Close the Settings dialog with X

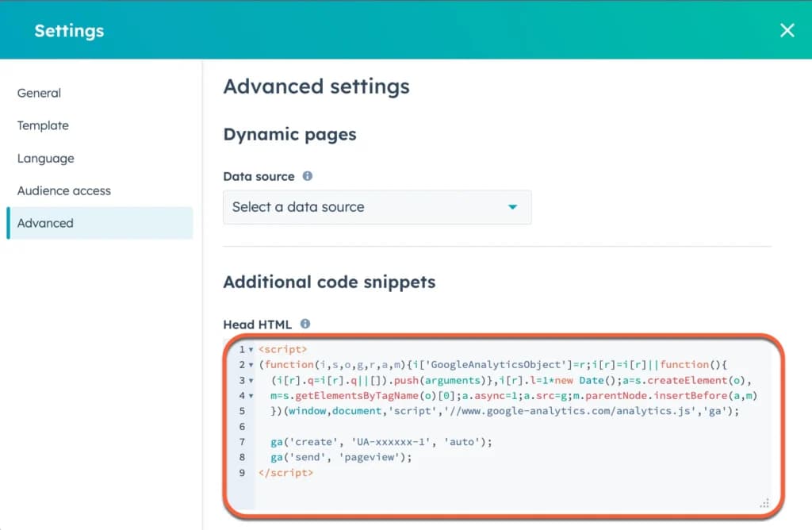787,31
